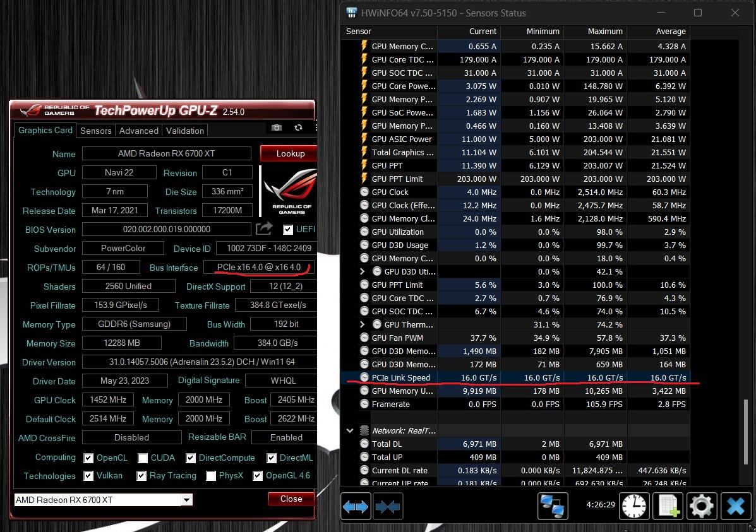The height and width of the screenshot is (532, 756).
Task: Open the Validation tab in GPU-Z
Action: point(185,131)
